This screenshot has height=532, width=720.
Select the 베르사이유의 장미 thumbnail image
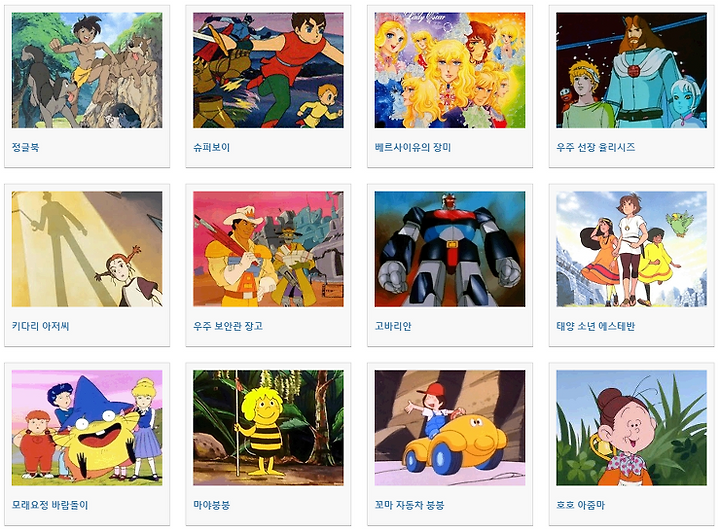click(x=450, y=70)
